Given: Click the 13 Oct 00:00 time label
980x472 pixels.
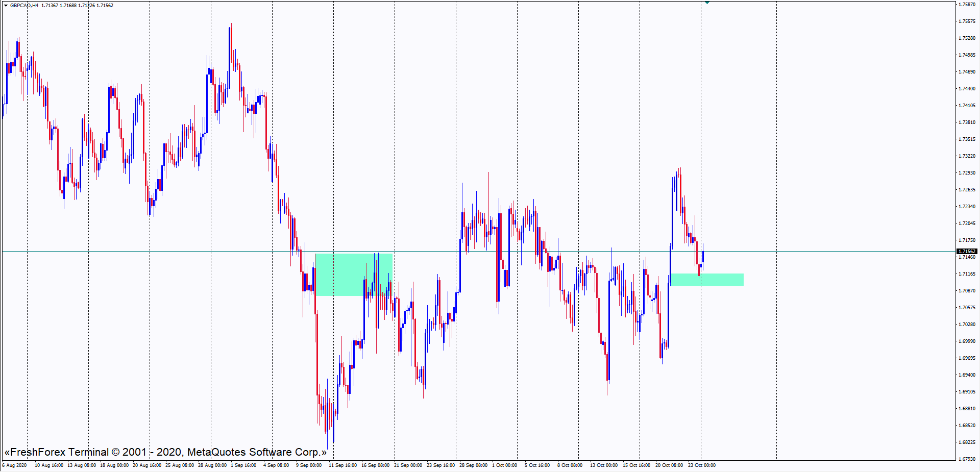Looking at the screenshot, I should pyautogui.click(x=604, y=465).
